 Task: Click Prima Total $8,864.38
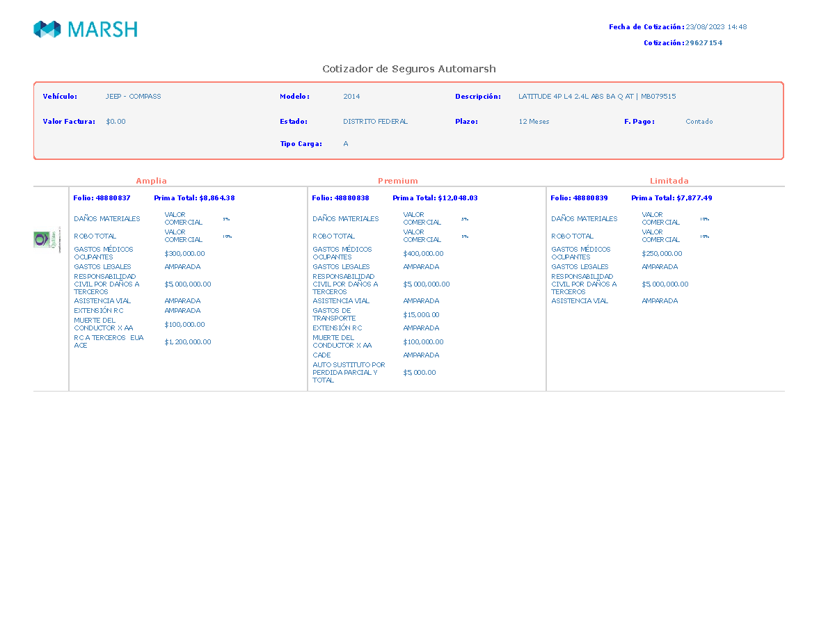point(194,198)
